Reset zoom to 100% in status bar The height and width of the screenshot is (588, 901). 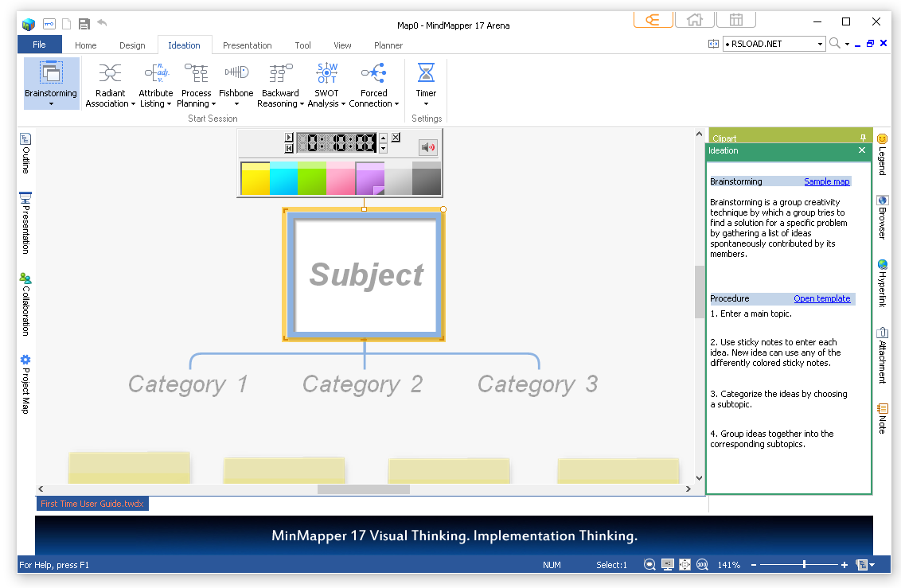pyautogui.click(x=702, y=565)
